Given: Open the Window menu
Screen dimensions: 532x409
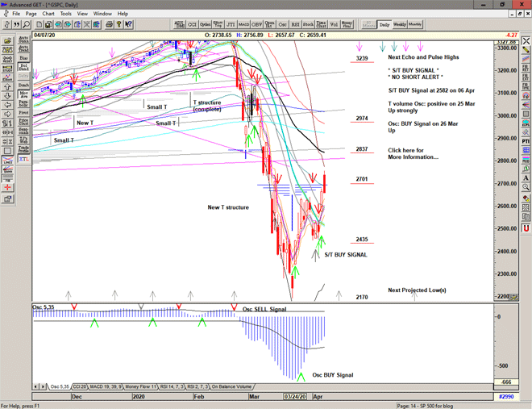Looking at the screenshot, I should tap(102, 14).
